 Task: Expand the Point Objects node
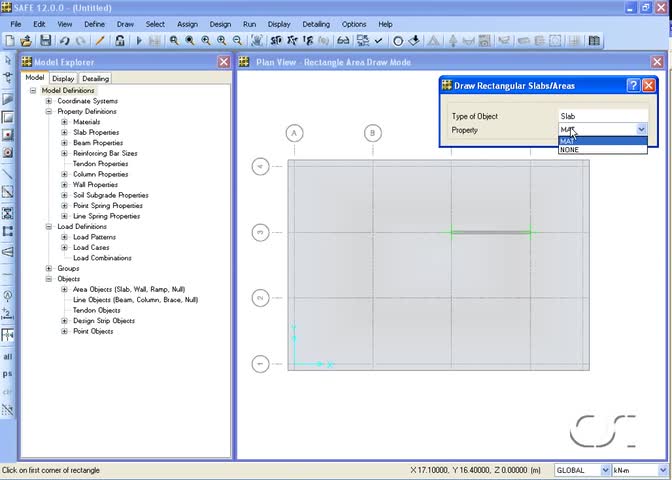pyautogui.click(x=64, y=332)
